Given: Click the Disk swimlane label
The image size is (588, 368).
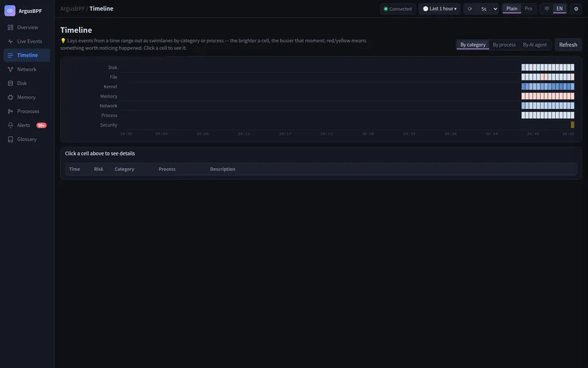Looking at the screenshot, I should [113, 67].
